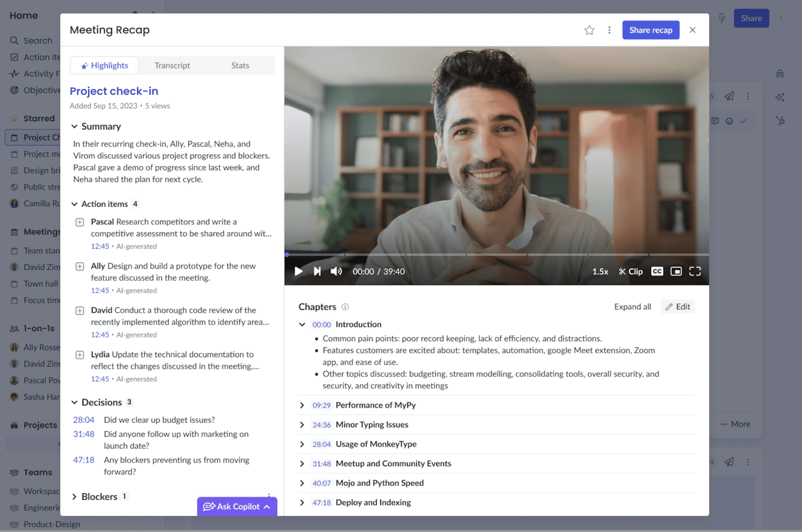
Task: Click the integrations icon in right rail
Action: 780,121
